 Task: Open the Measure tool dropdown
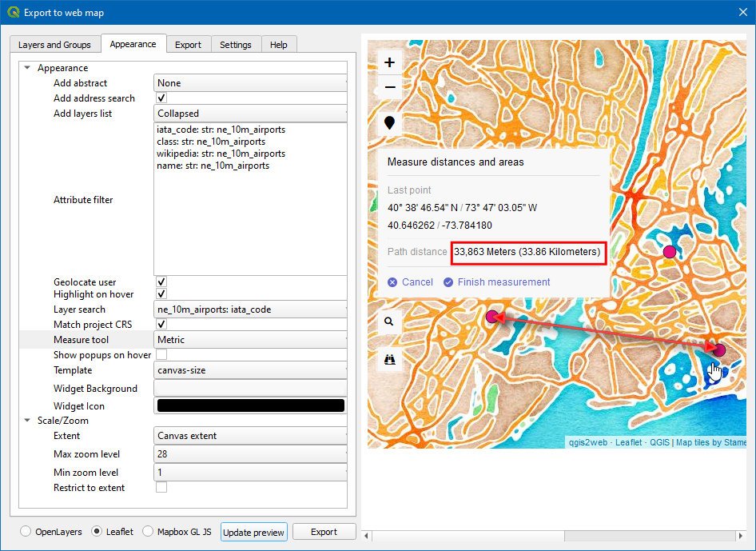(250, 340)
